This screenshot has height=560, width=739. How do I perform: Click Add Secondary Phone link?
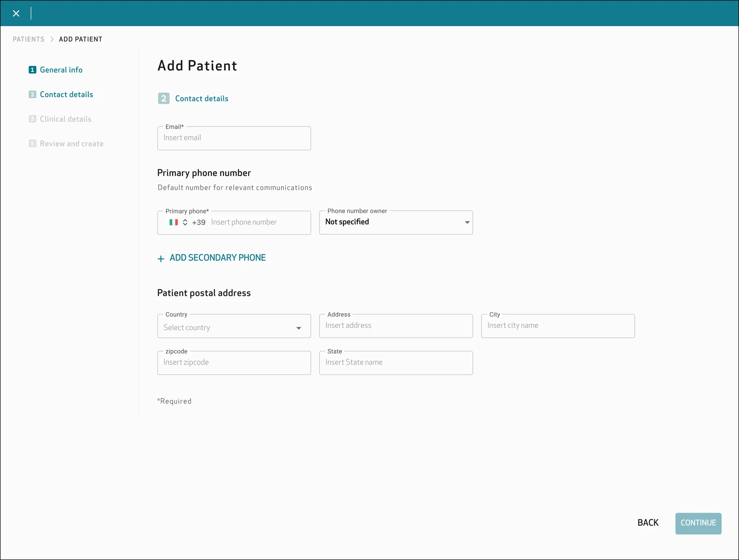tap(217, 258)
